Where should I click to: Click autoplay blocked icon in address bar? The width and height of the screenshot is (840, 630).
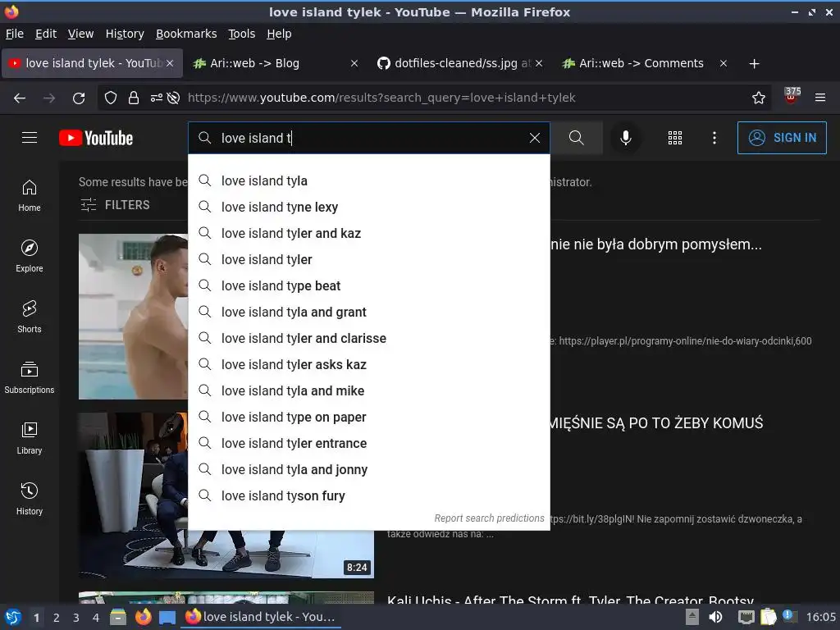click(x=173, y=98)
